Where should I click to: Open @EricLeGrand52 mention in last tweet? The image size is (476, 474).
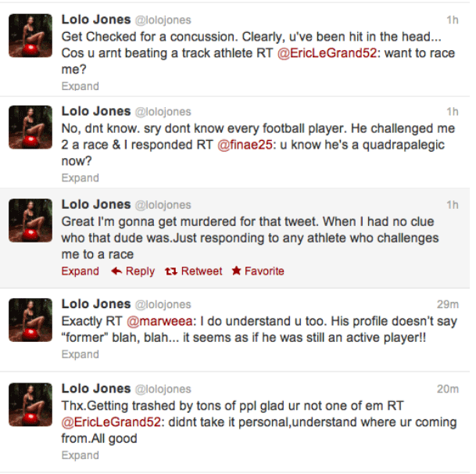111,422
